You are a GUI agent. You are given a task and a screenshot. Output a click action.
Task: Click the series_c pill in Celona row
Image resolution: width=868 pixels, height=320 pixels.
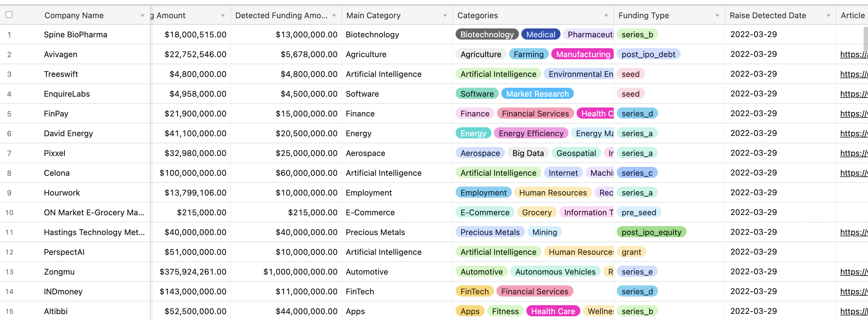(x=637, y=173)
